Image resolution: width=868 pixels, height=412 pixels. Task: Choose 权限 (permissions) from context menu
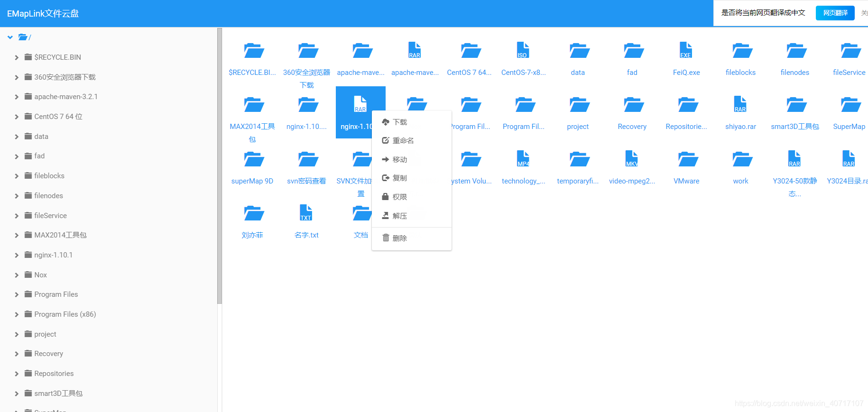click(x=412, y=197)
